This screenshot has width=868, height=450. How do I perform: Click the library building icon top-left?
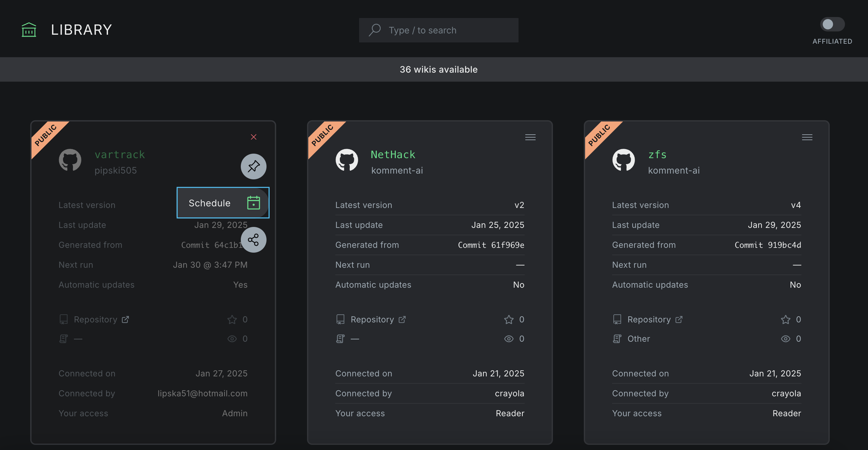pos(28,29)
